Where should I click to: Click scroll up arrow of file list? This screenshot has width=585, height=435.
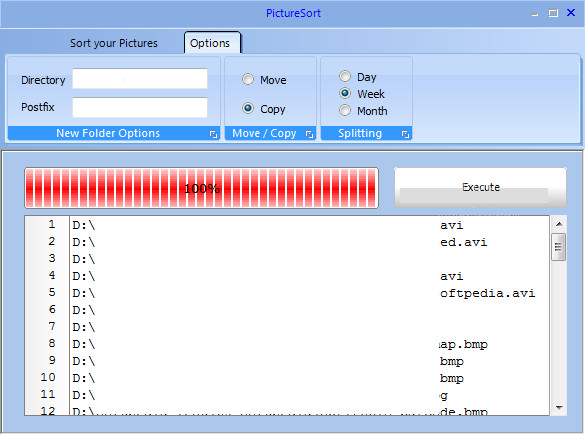[x=559, y=224]
